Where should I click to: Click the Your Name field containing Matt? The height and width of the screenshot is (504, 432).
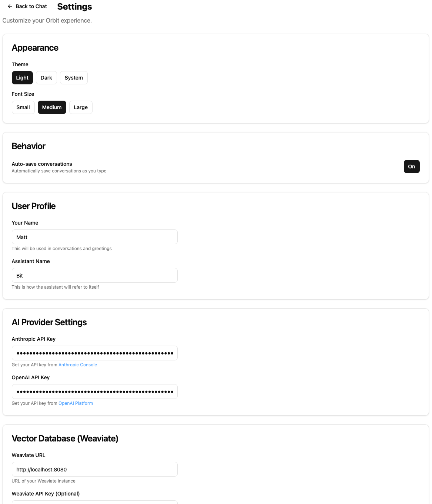(94, 237)
